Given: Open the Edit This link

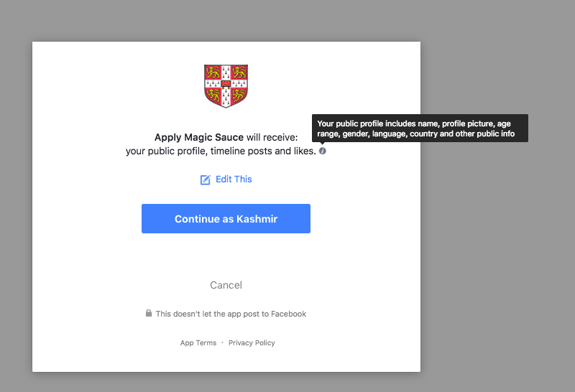Looking at the screenshot, I should (234, 179).
